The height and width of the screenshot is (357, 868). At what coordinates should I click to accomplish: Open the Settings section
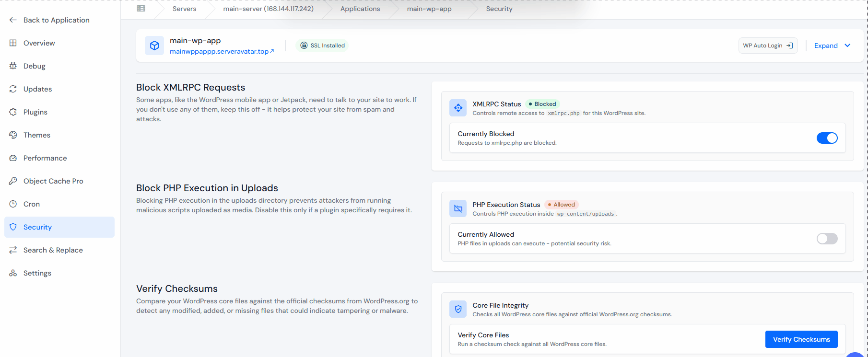coord(59,273)
